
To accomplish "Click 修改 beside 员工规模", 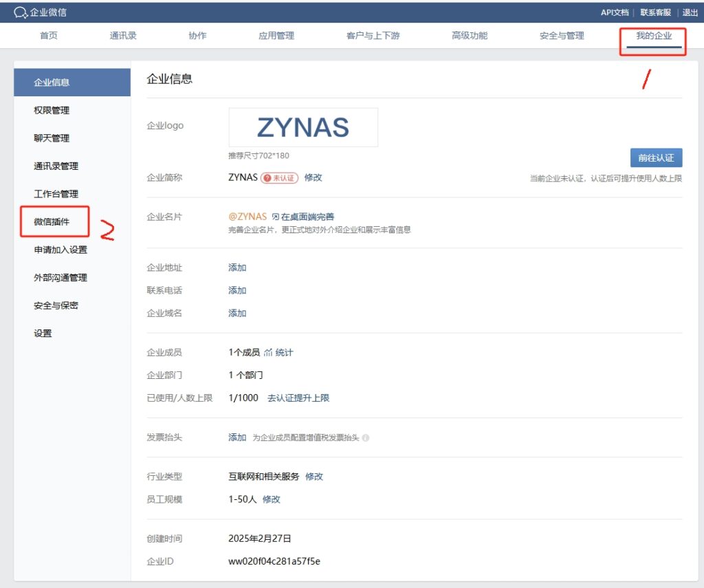I will click(x=272, y=499).
